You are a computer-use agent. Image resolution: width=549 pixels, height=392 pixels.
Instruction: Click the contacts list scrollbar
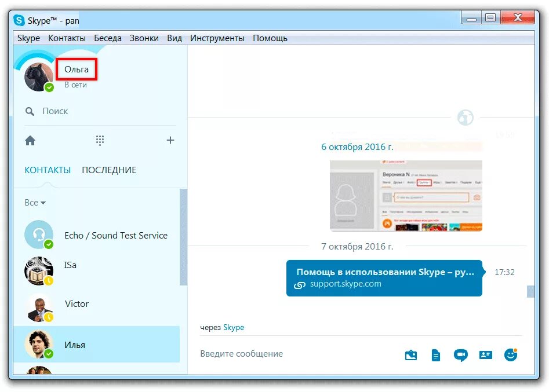183,237
